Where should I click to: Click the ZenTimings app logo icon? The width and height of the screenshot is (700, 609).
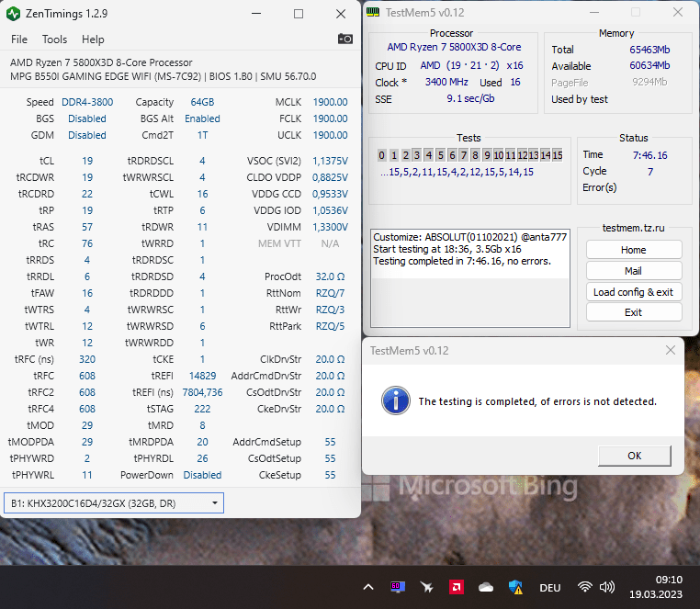[x=14, y=14]
